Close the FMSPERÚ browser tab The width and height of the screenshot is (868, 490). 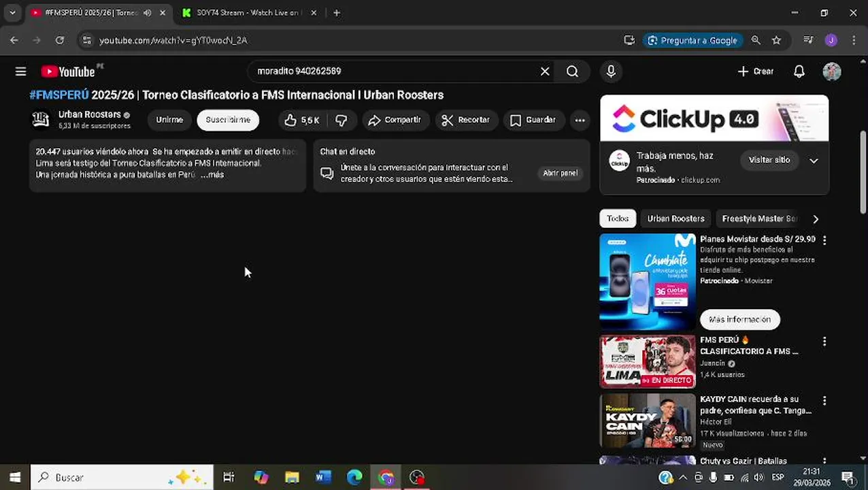[162, 13]
